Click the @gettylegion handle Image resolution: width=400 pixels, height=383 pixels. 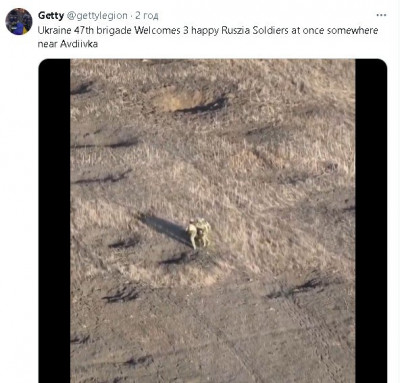(97, 16)
